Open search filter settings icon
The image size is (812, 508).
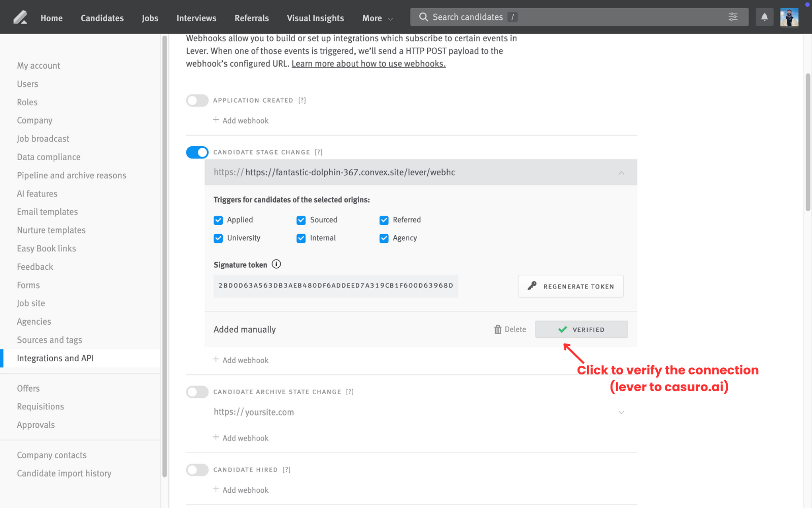[733, 17]
